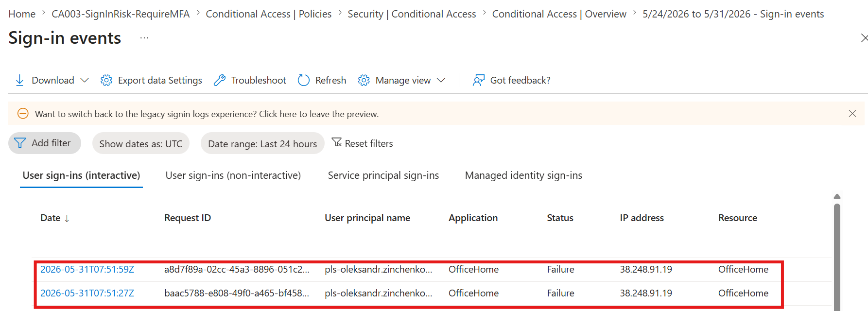Open sign-in event 2026-05-31T07:51:59Z
Image resolution: width=868 pixels, height=311 pixels.
pyautogui.click(x=87, y=269)
